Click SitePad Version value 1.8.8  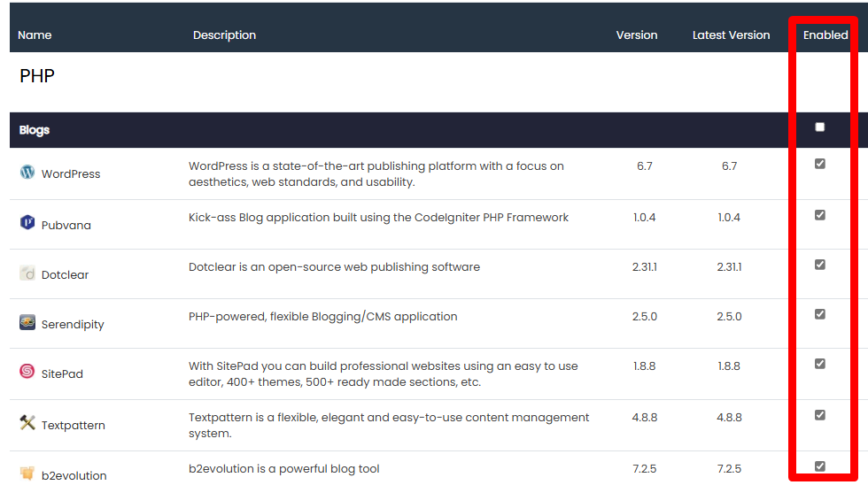tap(645, 366)
